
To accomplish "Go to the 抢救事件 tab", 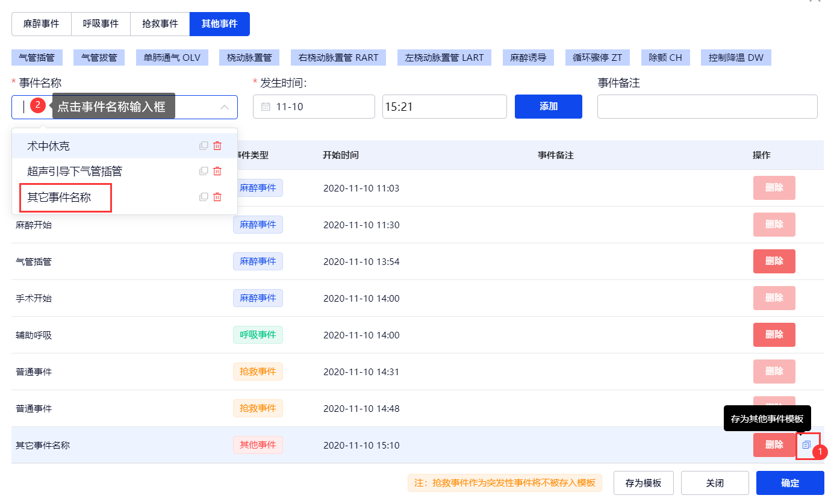I will (x=160, y=24).
